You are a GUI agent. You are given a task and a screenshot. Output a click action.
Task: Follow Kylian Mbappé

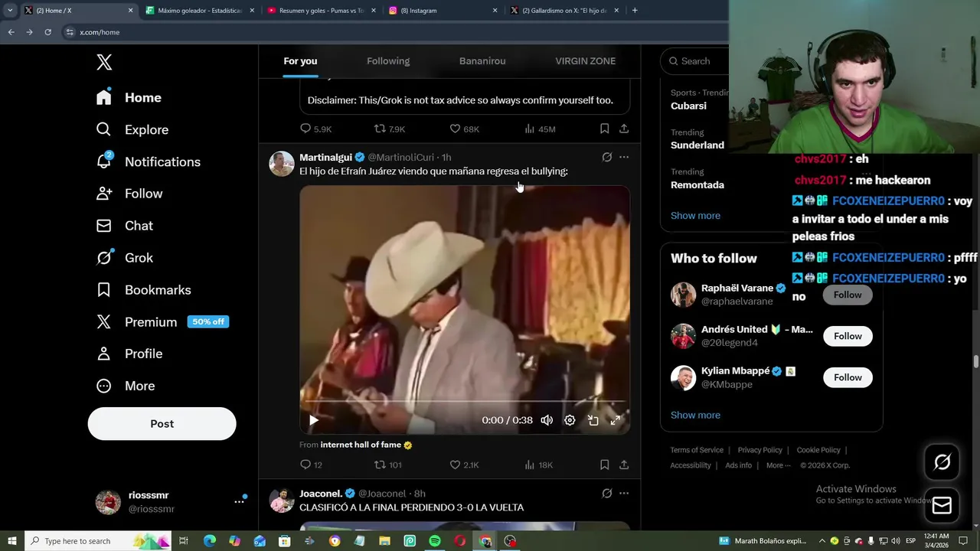[x=848, y=377]
